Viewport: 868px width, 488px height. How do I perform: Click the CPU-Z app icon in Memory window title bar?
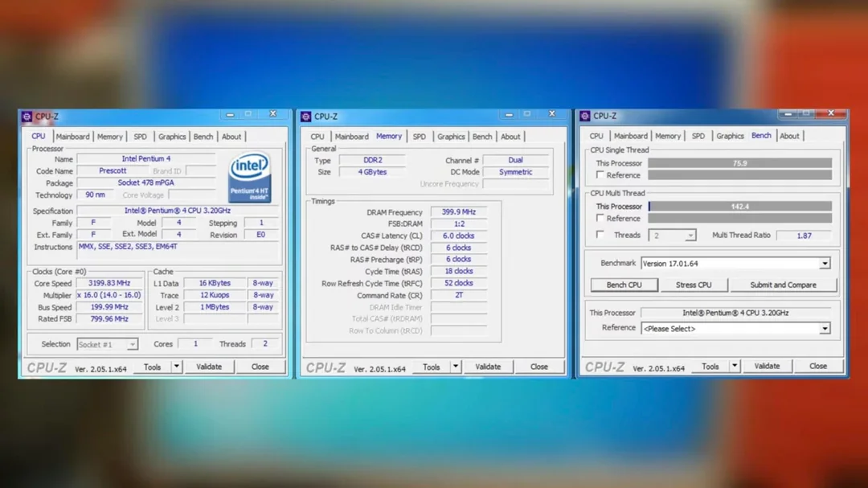pyautogui.click(x=305, y=117)
